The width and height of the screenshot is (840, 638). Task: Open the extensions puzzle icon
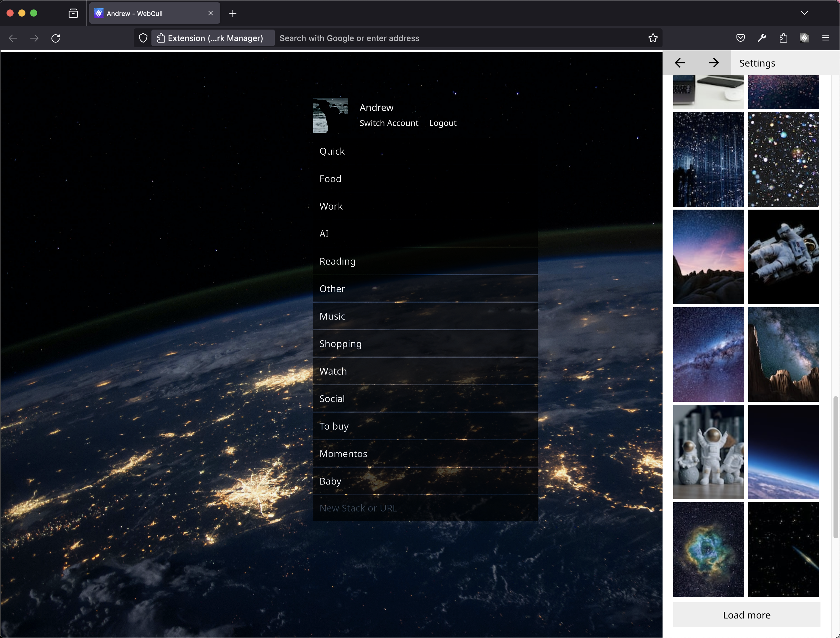[783, 38]
